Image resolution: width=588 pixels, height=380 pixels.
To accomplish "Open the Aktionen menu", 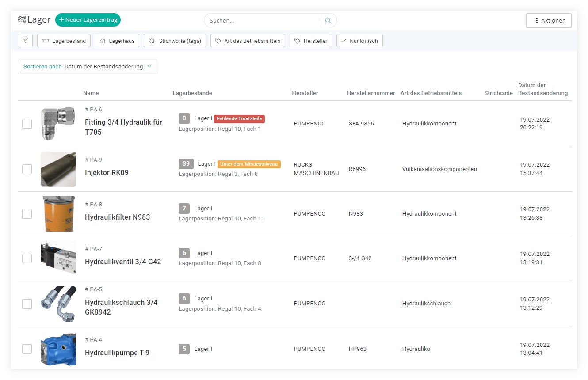I will [549, 20].
